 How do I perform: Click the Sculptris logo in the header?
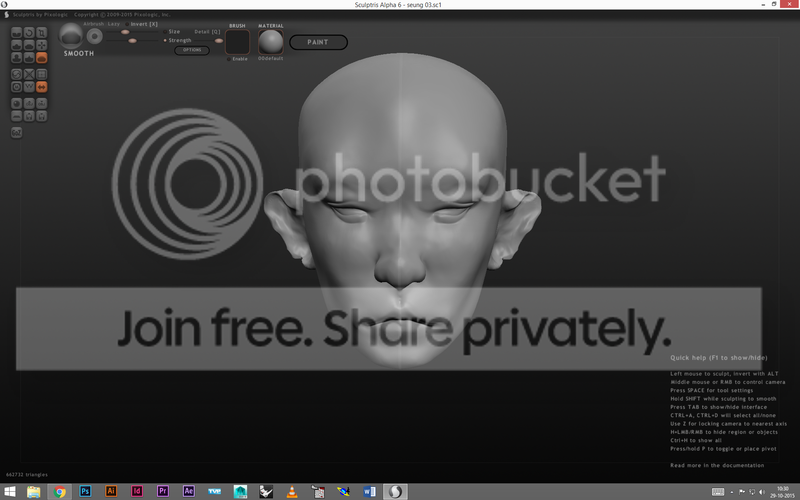[x=6, y=14]
